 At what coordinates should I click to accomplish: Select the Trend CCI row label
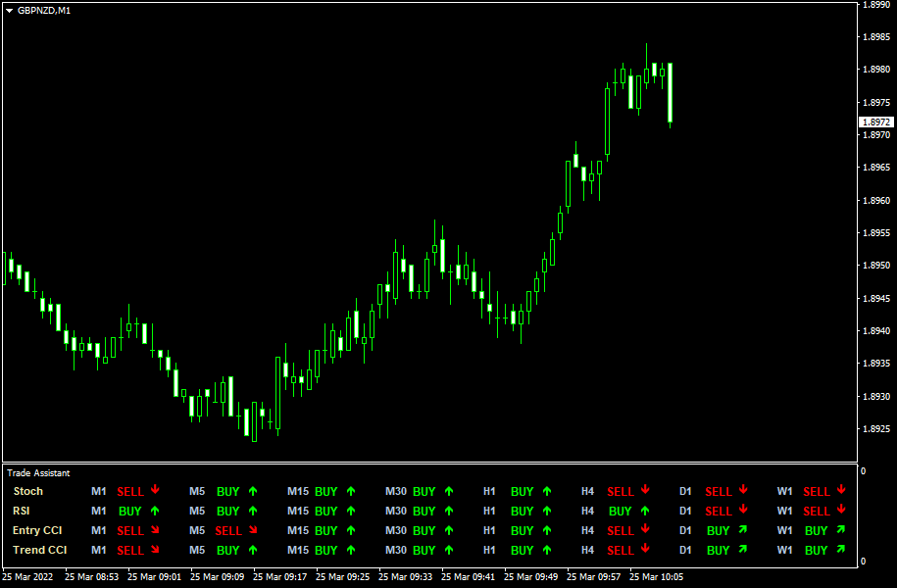click(x=39, y=550)
